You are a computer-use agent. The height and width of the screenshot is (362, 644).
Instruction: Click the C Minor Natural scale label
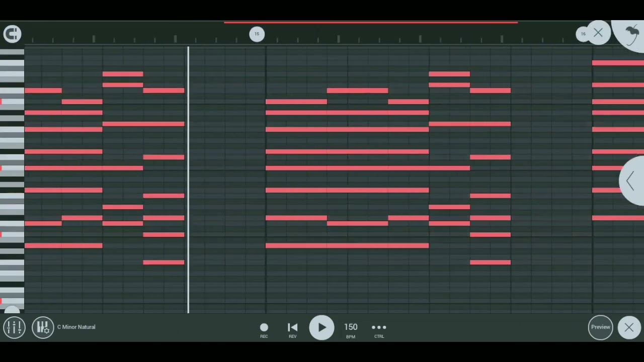point(76,327)
